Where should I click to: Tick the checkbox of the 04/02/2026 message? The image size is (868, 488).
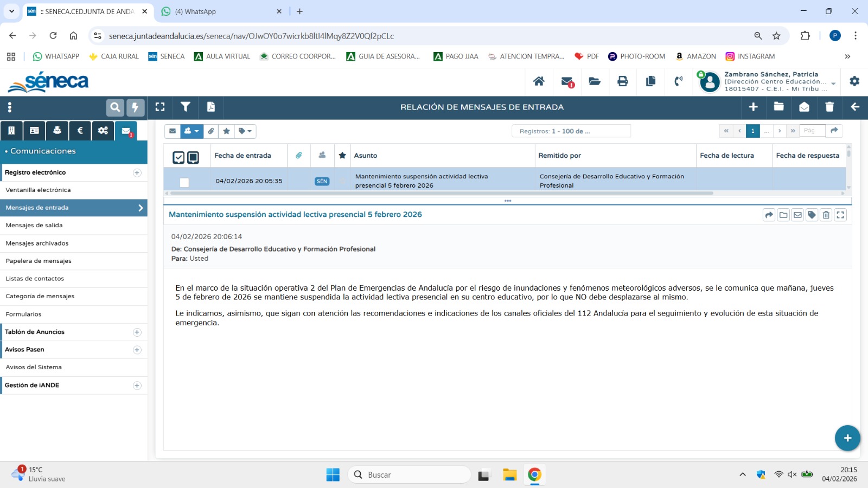coord(184,183)
